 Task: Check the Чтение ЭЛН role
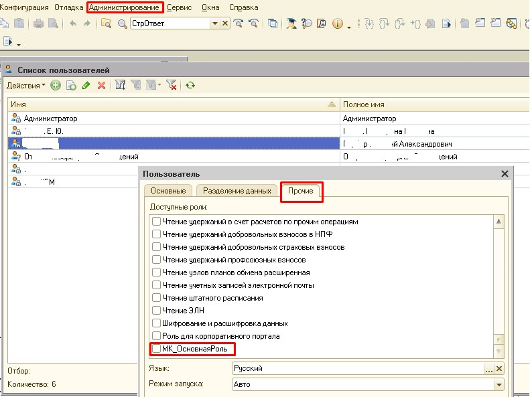[x=156, y=311]
